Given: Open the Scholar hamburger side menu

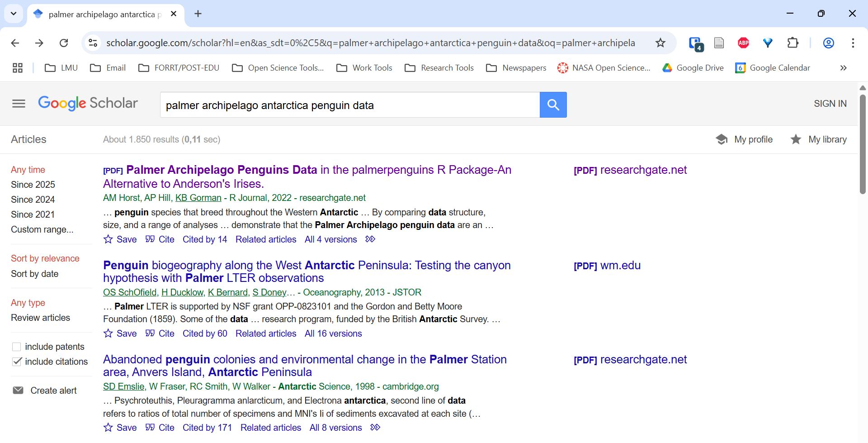Looking at the screenshot, I should coord(19,104).
